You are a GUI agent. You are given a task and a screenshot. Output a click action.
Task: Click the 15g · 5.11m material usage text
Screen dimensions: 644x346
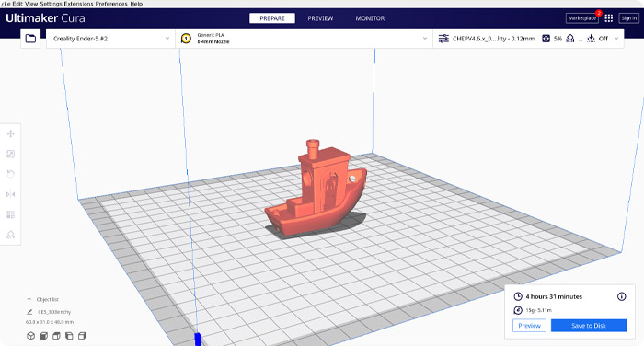point(538,310)
